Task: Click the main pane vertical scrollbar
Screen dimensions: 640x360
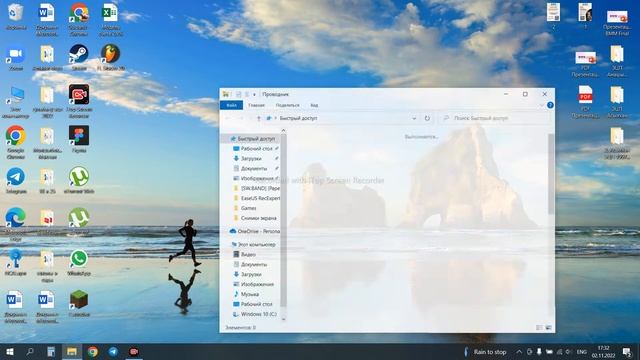Action: pyautogui.click(x=551, y=173)
